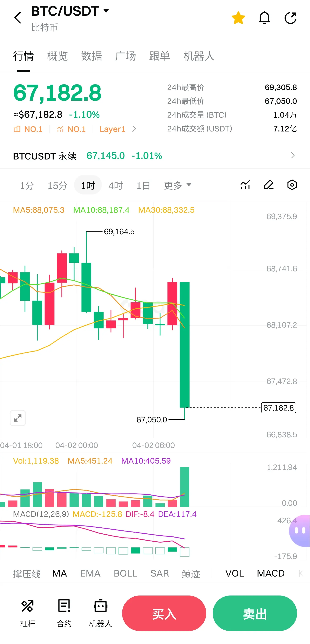This screenshot has height=644, width=310.
Task: Click the 67,050.0 low marker on chart
Action: pos(152,419)
